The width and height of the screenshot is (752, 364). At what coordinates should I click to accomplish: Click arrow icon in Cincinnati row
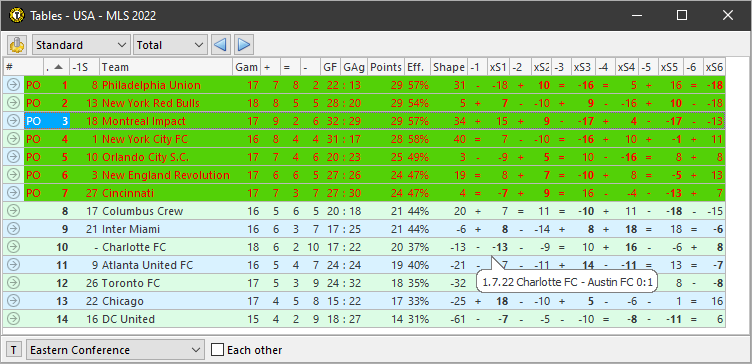[x=13, y=193]
